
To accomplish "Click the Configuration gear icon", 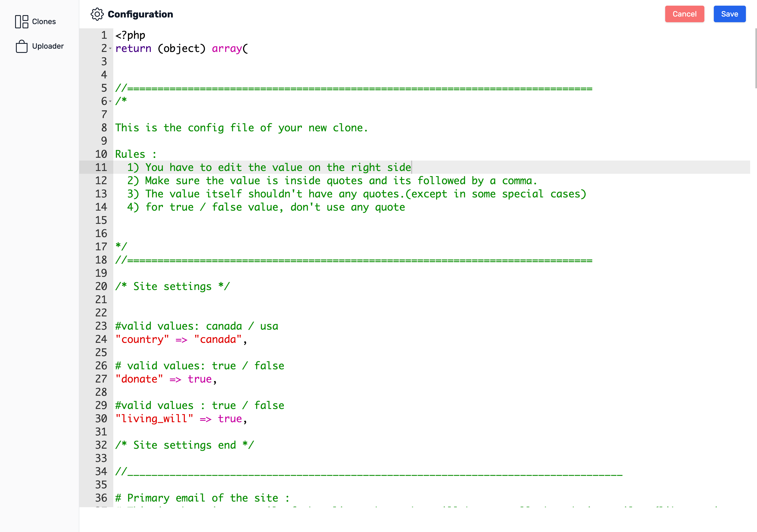I will click(x=97, y=14).
